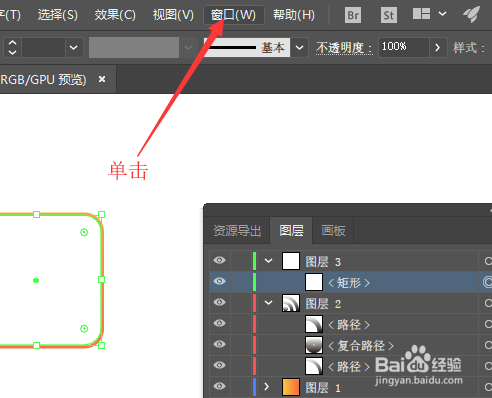Select the RGB/GPU 预览 document tab

coord(43,80)
